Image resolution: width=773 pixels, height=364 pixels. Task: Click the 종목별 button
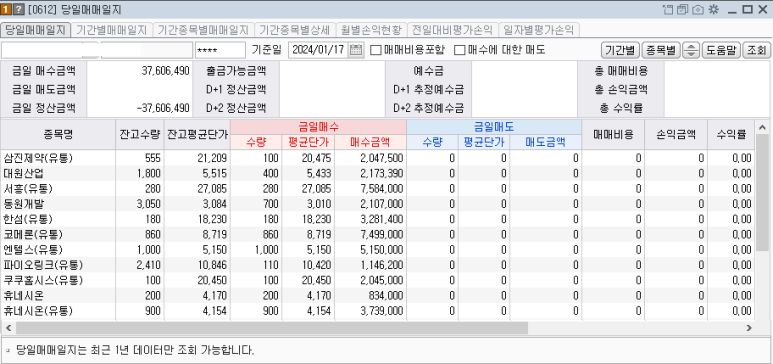coord(661,50)
